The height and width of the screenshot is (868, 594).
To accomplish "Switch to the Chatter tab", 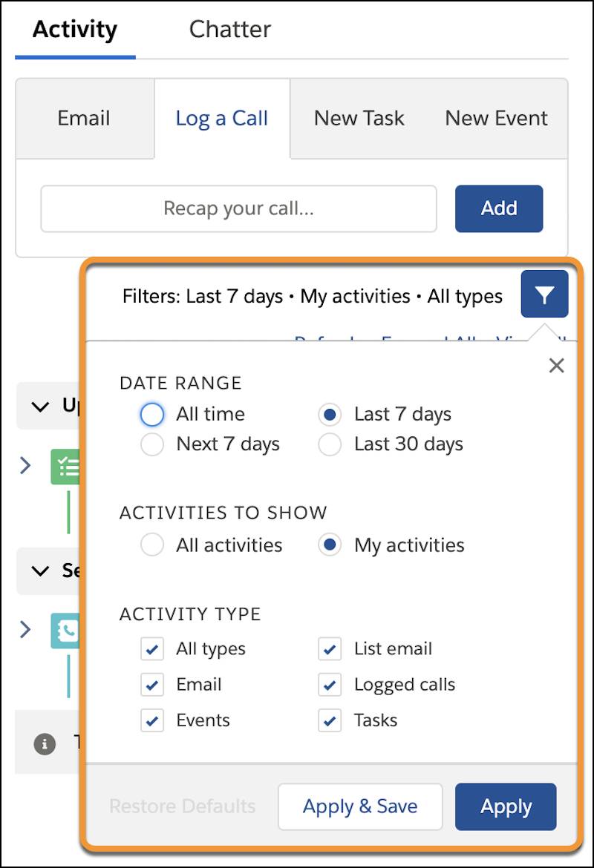I will [x=230, y=30].
